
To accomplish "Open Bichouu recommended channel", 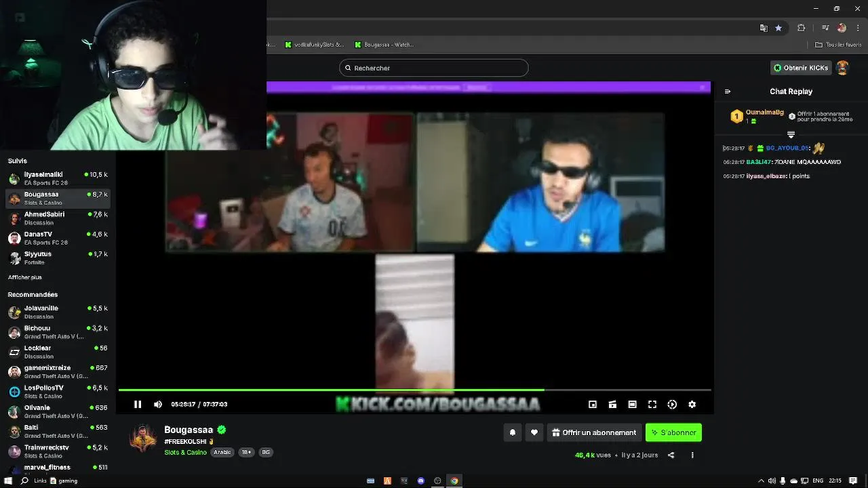I will pos(58,332).
